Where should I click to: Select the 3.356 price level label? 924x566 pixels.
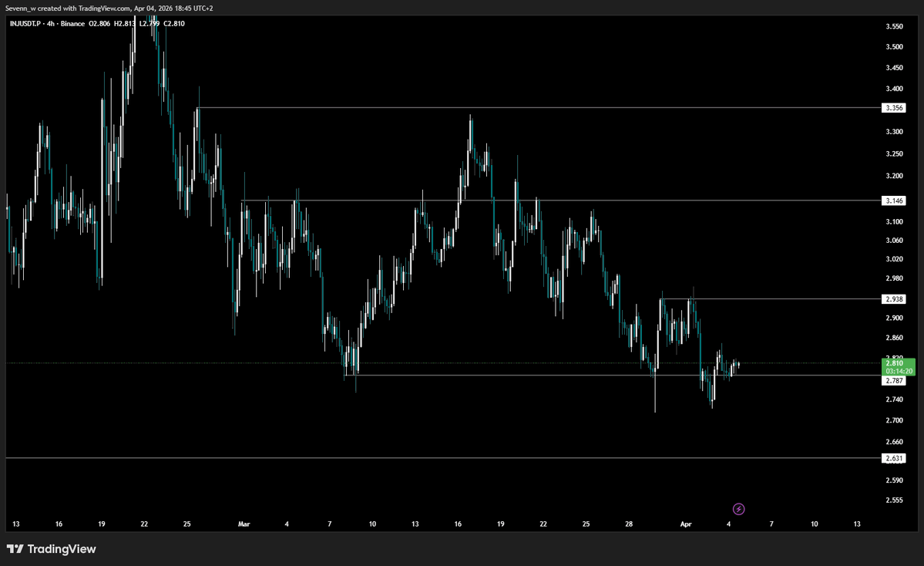pos(894,108)
